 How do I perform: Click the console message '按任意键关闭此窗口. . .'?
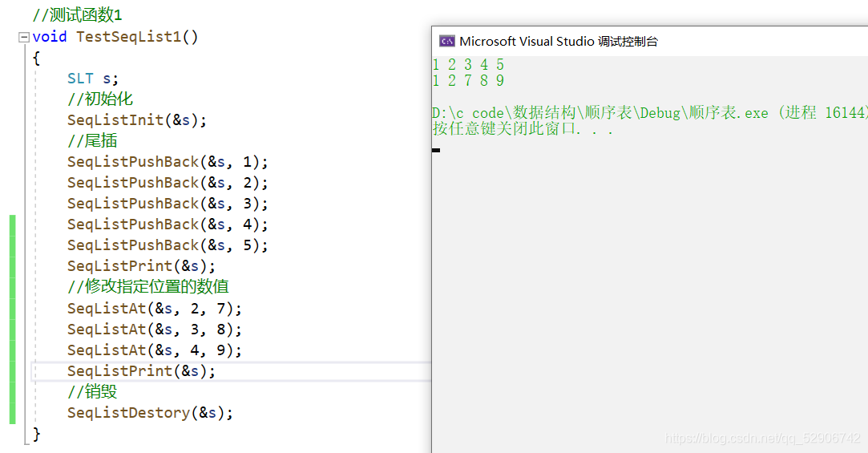pos(523,129)
